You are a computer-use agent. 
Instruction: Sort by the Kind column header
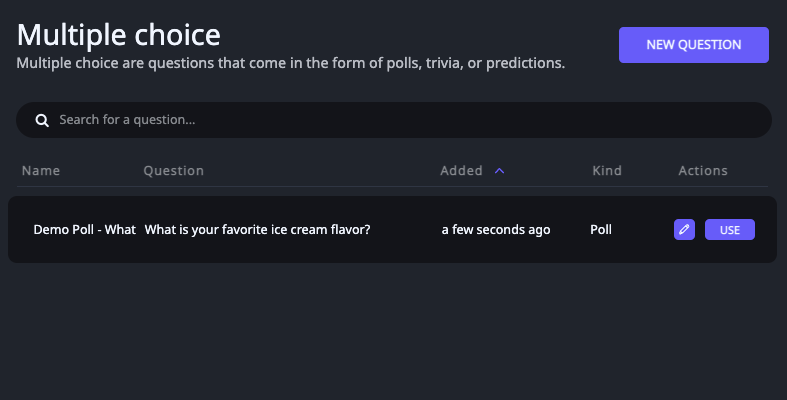[607, 171]
